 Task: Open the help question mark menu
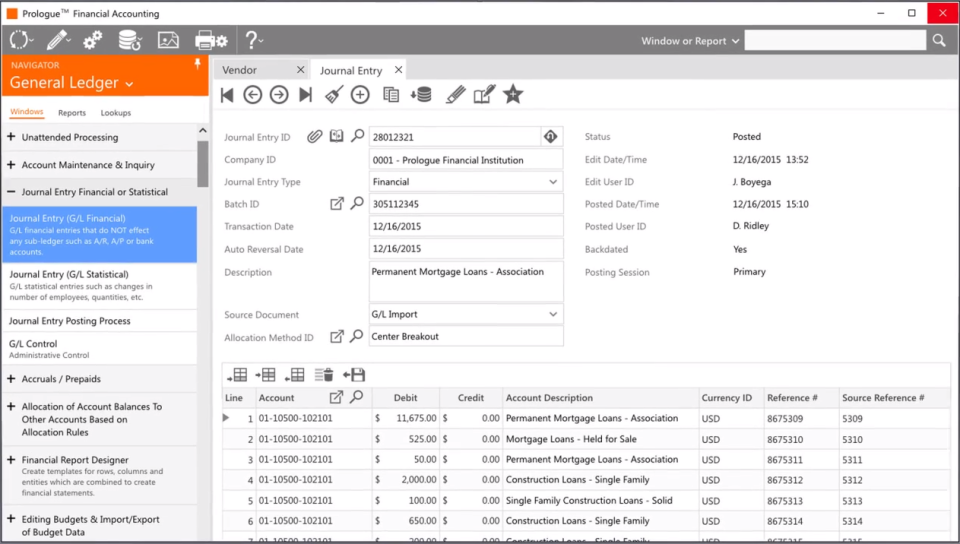253,40
